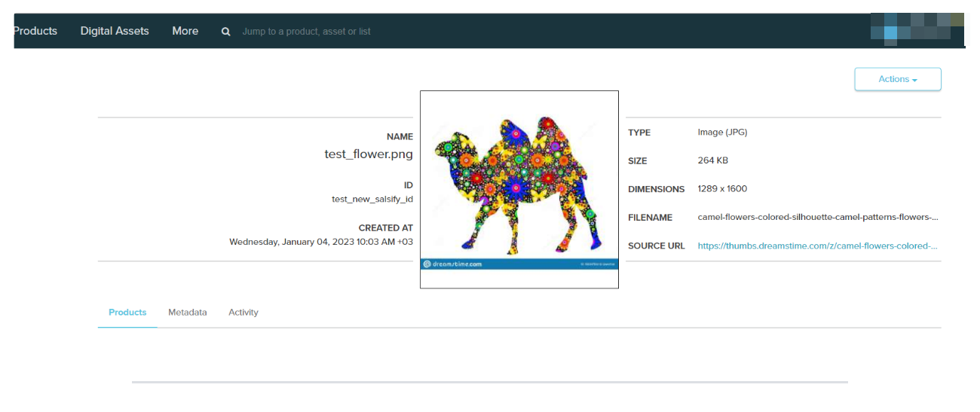Click the Image (JPG) type value

[x=722, y=132]
